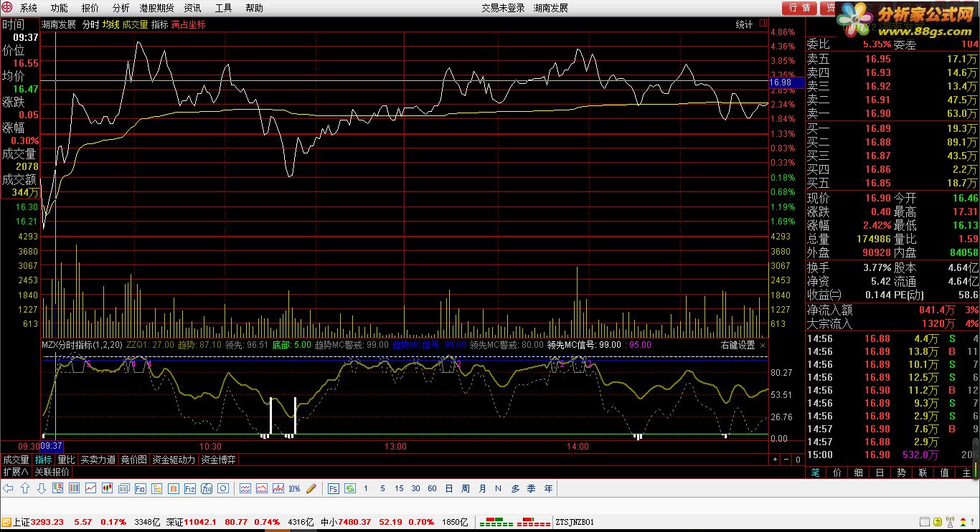Click the blue wavy multi-line chart icon
The width and height of the screenshot is (980, 532).
[x=245, y=488]
